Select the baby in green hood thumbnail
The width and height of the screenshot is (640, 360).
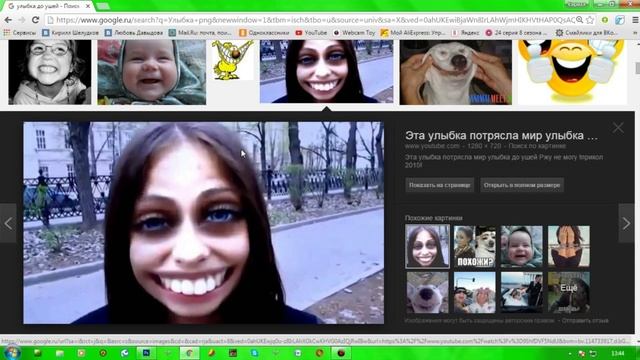point(151,72)
